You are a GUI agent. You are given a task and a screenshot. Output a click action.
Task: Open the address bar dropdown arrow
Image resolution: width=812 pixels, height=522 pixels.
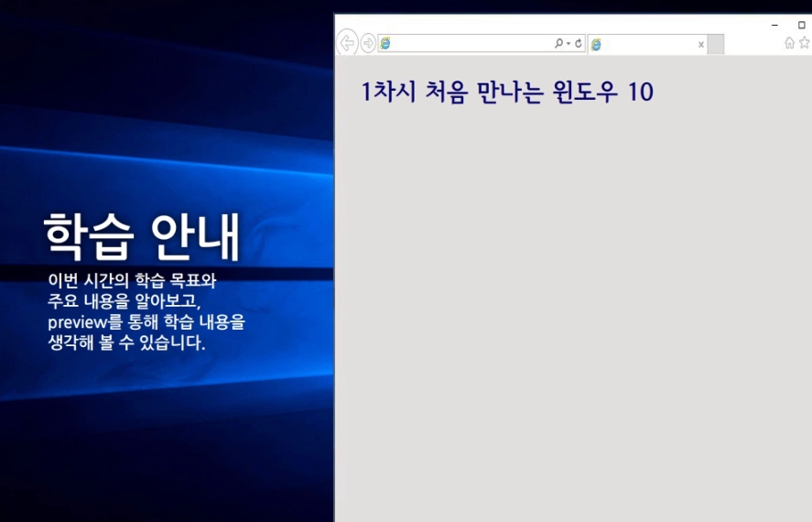[x=568, y=44]
